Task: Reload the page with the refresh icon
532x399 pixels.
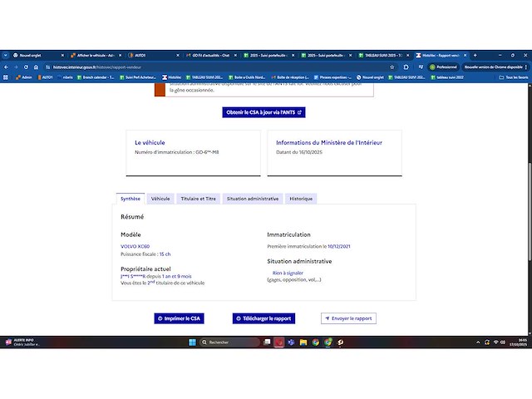Action: [27, 66]
